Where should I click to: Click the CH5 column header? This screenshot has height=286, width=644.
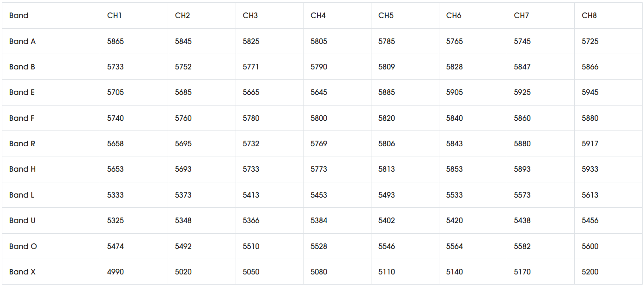tap(386, 16)
